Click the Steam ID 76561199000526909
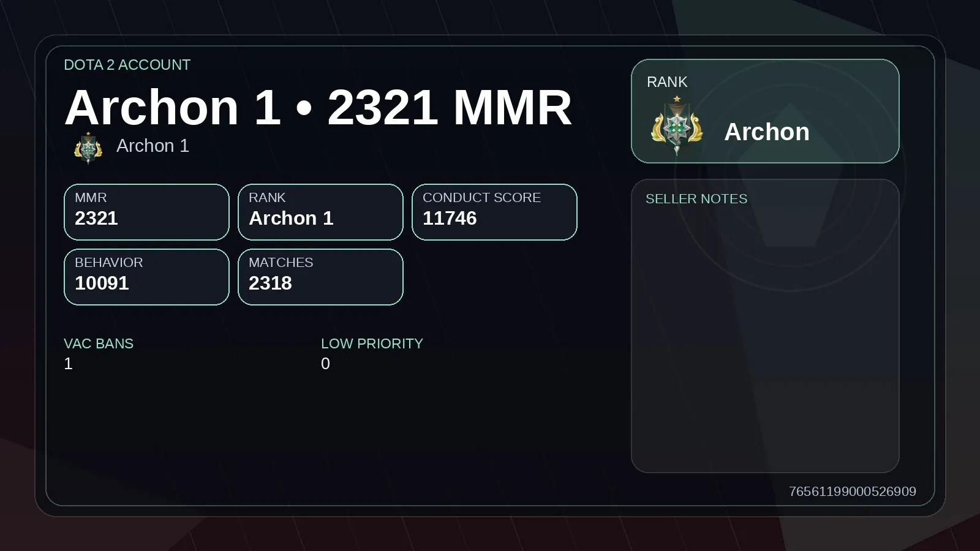The height and width of the screenshot is (551, 980). (853, 492)
